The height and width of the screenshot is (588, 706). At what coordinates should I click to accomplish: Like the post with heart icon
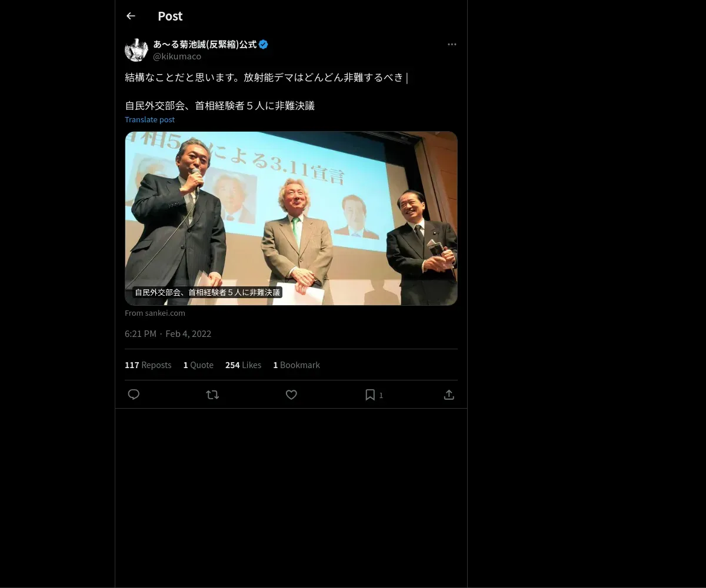[x=291, y=395]
